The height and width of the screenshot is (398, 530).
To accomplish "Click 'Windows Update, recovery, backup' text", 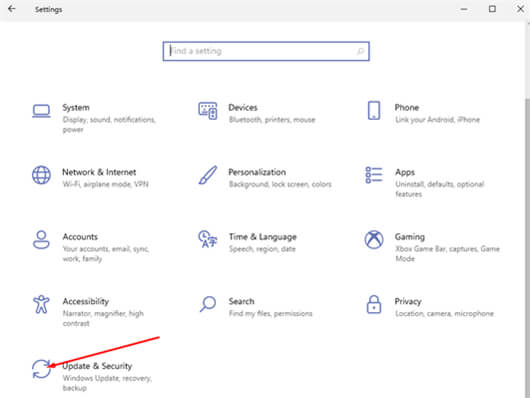I will (x=107, y=383).
